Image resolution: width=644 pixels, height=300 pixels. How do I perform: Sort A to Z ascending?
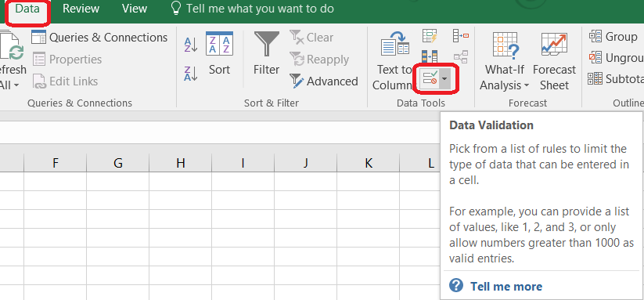click(191, 45)
